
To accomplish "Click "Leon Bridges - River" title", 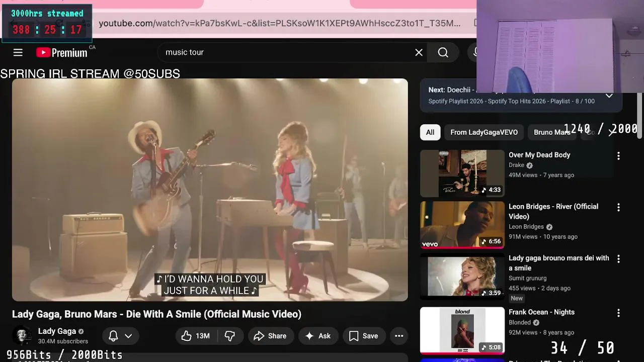I will point(553,211).
